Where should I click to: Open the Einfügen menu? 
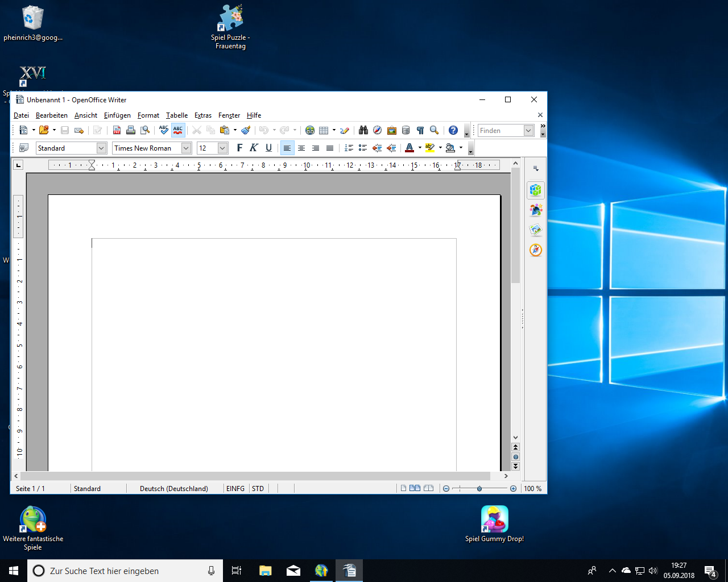pyautogui.click(x=117, y=115)
